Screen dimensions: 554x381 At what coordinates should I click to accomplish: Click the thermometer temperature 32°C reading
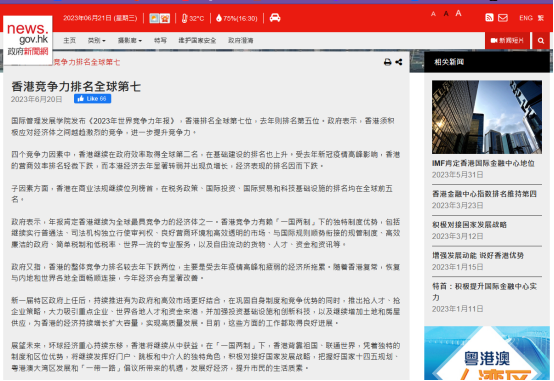click(x=193, y=18)
